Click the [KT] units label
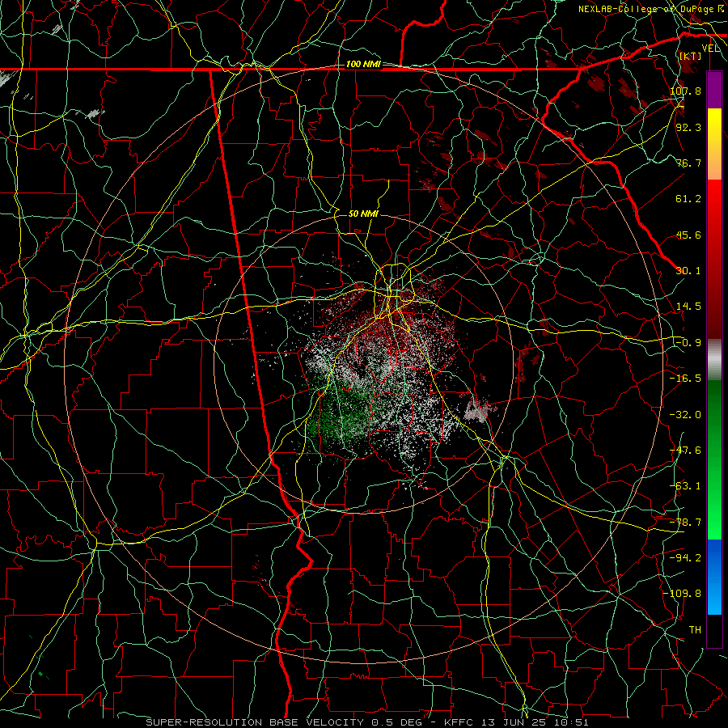 (x=691, y=56)
